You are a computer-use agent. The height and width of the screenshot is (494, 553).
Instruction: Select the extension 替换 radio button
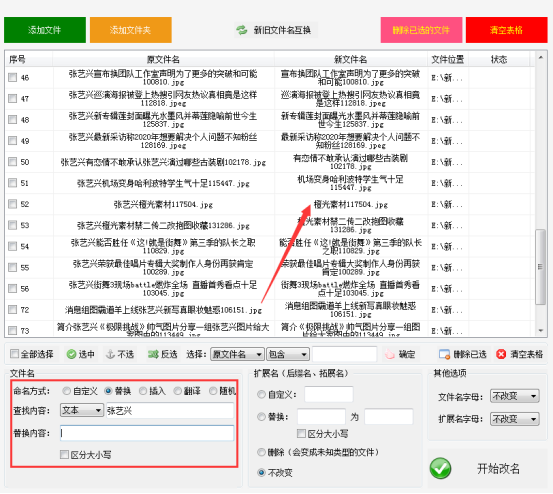click(261, 417)
